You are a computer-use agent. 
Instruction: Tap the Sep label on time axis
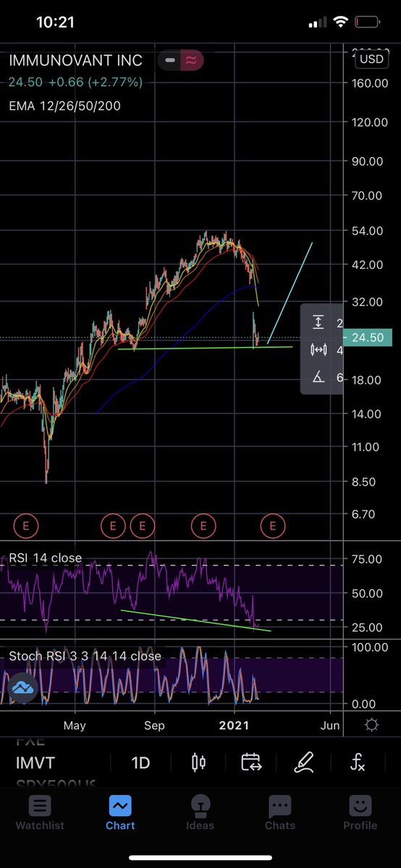(x=153, y=725)
